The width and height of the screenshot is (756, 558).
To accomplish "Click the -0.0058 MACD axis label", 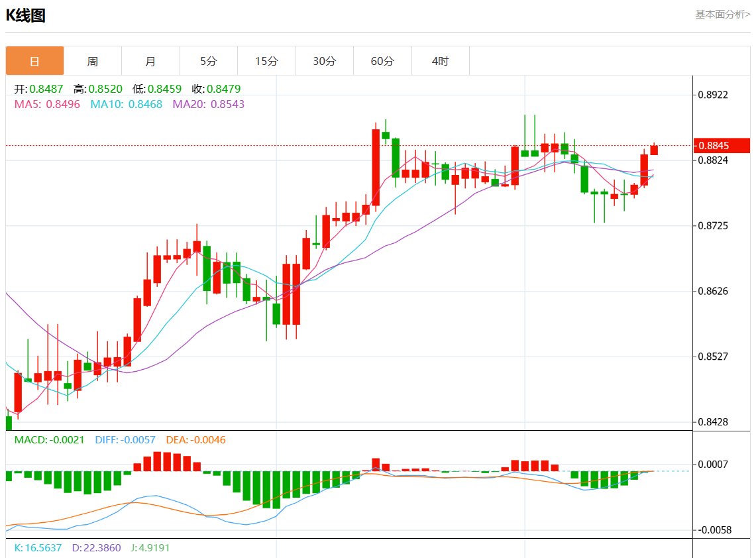I will (x=715, y=530).
